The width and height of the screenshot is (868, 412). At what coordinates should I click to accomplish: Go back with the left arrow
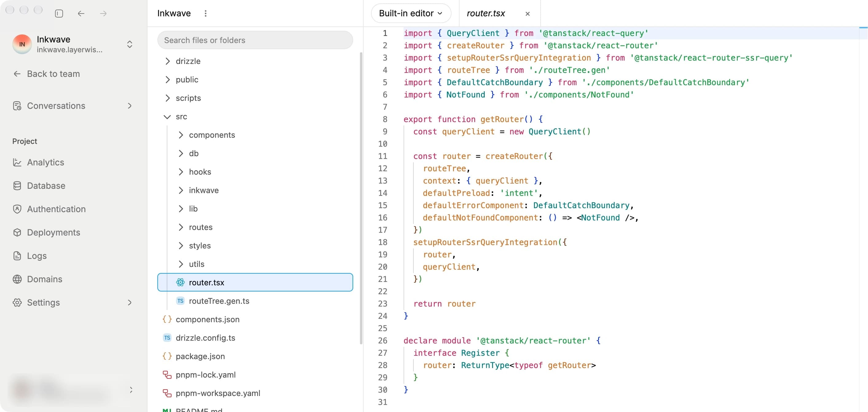(x=81, y=14)
